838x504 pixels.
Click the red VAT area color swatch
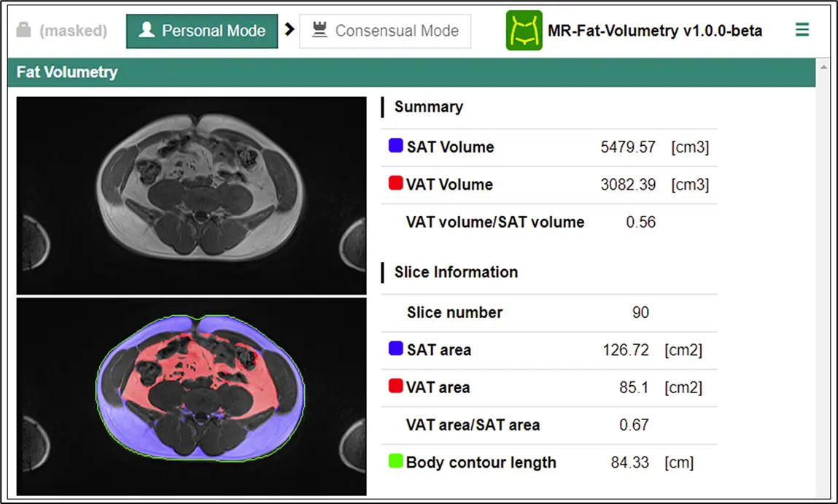(x=396, y=387)
